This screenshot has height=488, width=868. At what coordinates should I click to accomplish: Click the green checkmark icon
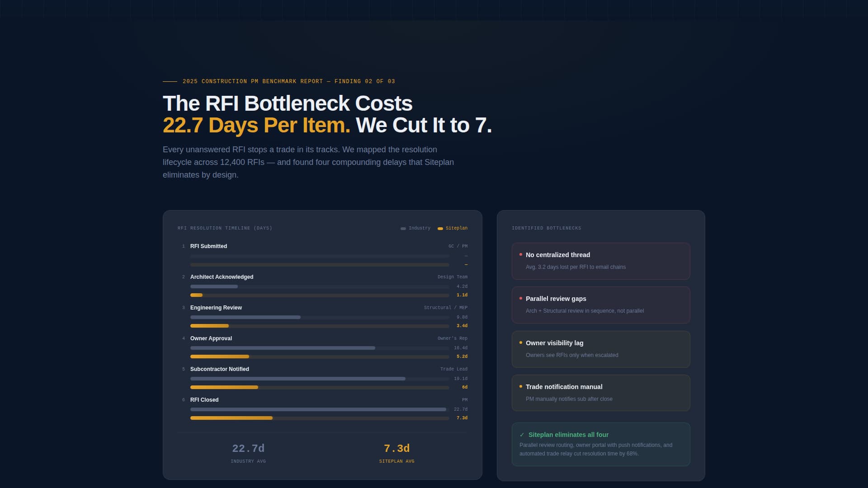pyautogui.click(x=522, y=435)
